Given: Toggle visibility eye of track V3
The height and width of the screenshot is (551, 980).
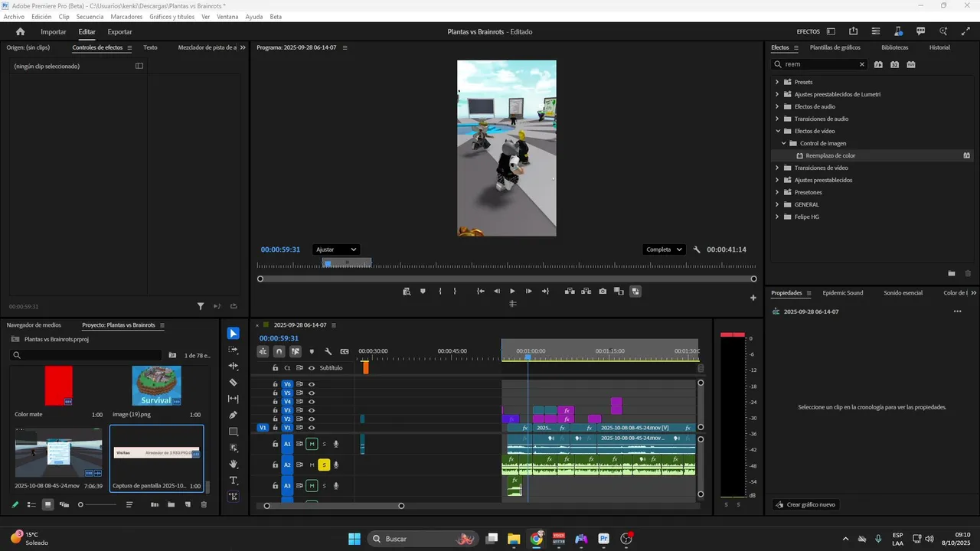Looking at the screenshot, I should [x=312, y=410].
